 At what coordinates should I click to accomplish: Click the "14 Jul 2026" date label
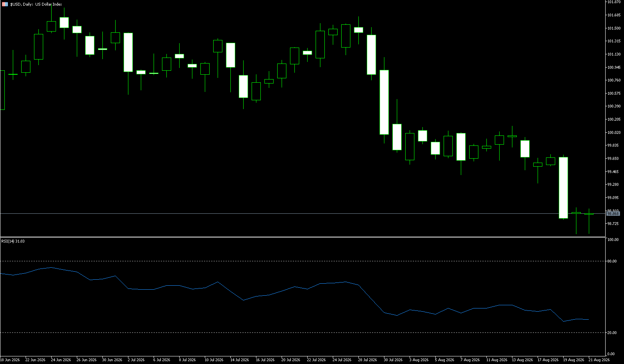pyautogui.click(x=240, y=360)
